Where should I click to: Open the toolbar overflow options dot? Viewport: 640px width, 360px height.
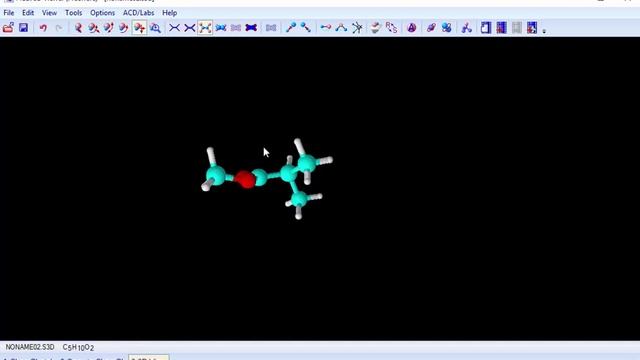(x=544, y=31)
